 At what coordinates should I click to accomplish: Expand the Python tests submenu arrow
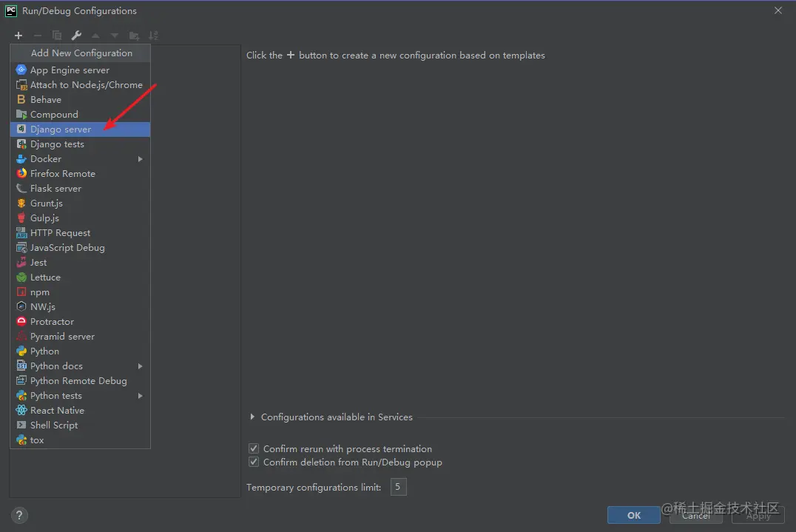140,395
